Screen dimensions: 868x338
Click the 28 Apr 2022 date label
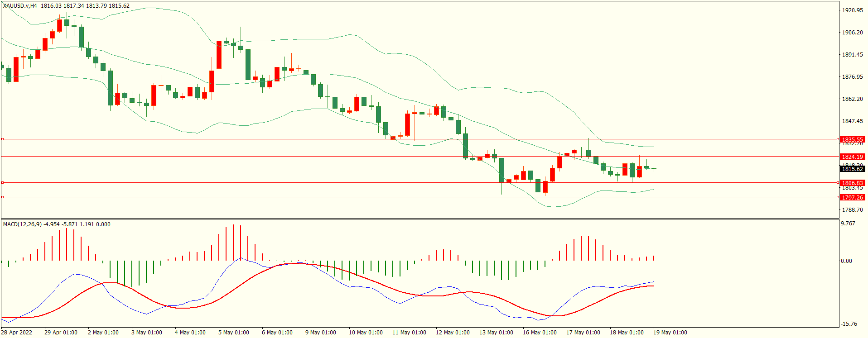(17, 332)
